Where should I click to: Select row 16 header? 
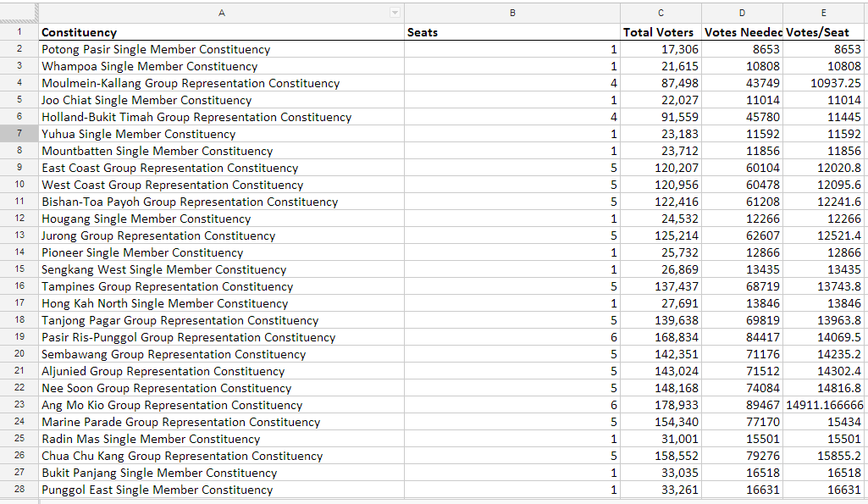(x=19, y=286)
